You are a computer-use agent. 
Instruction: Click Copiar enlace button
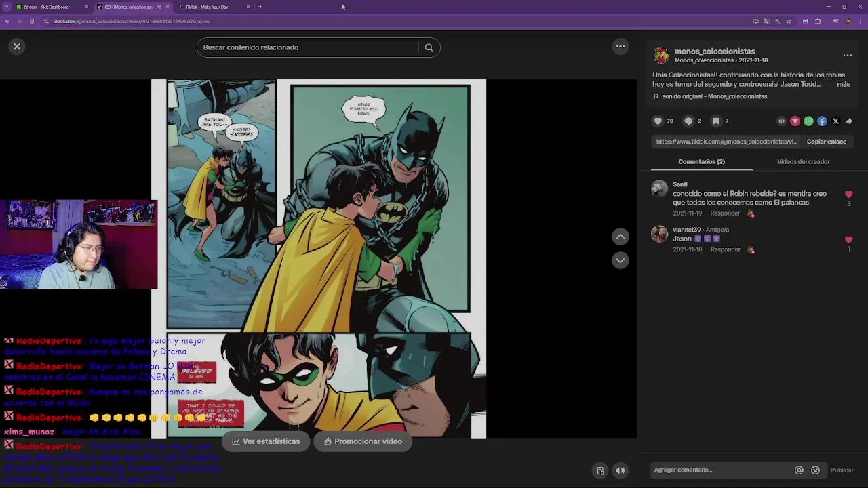coord(826,142)
